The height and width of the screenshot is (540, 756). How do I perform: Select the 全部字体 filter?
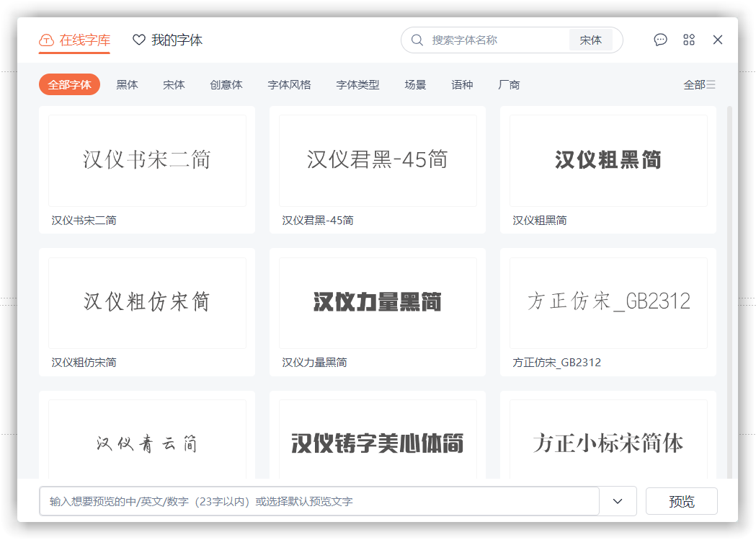pos(69,85)
